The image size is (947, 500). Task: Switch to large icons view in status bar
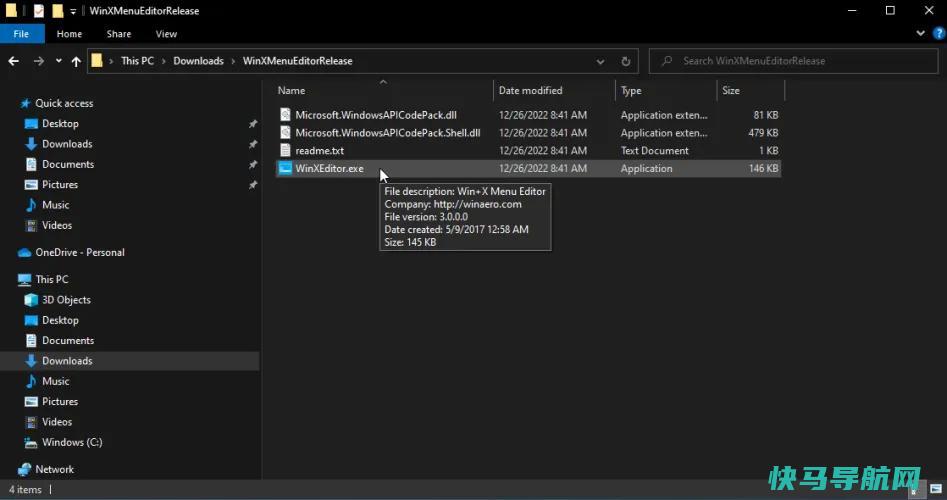936,489
